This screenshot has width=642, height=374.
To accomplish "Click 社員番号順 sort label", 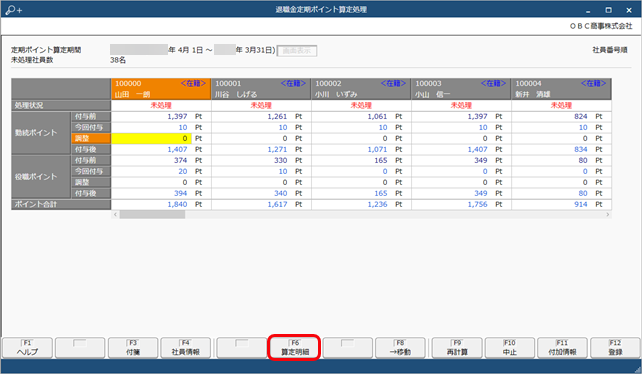I will coord(610,50).
